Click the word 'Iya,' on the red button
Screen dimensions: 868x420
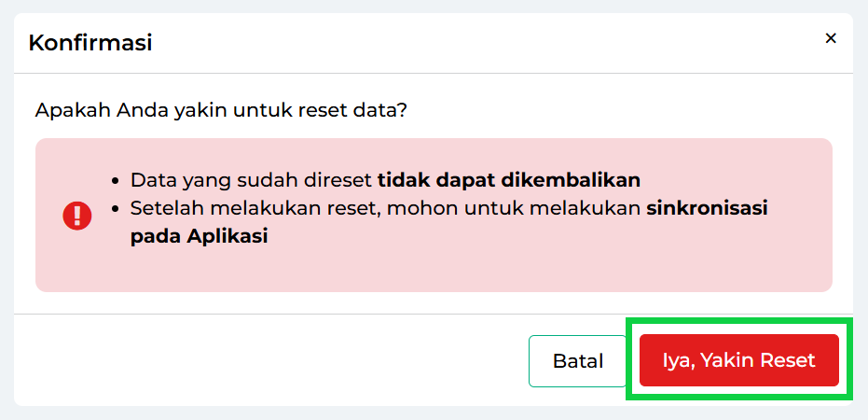tap(679, 360)
